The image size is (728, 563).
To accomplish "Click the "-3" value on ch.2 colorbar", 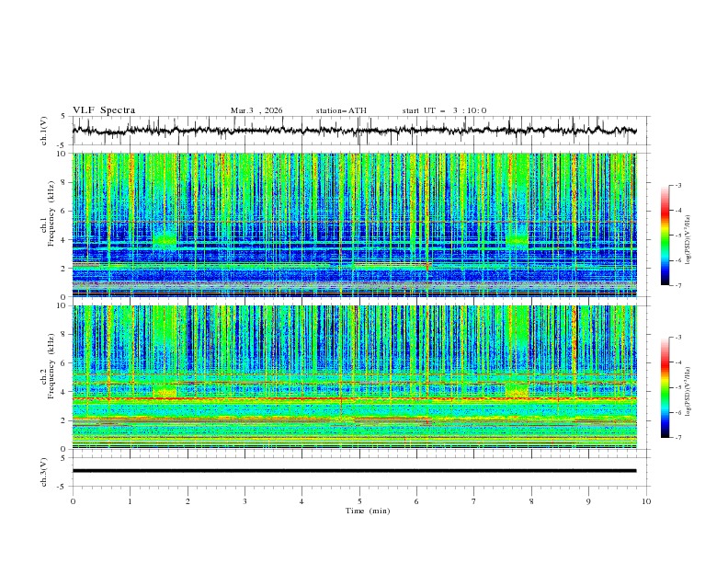I will click(678, 338).
